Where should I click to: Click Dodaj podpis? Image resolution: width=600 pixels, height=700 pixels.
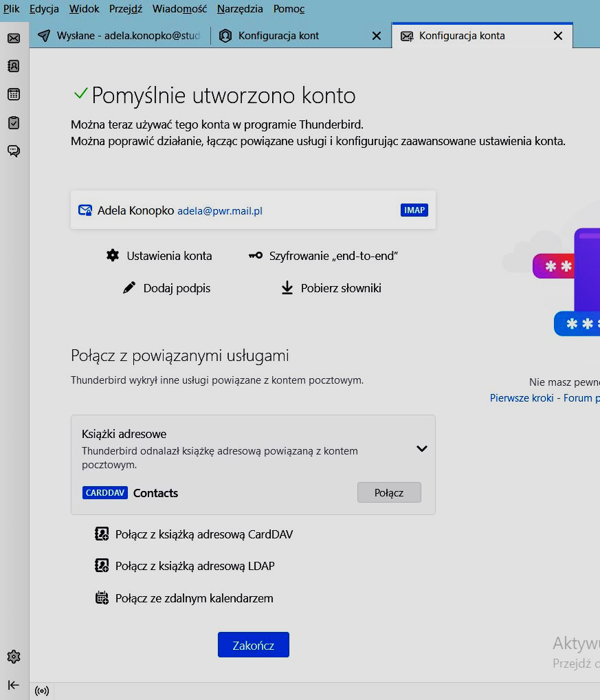[x=167, y=288]
